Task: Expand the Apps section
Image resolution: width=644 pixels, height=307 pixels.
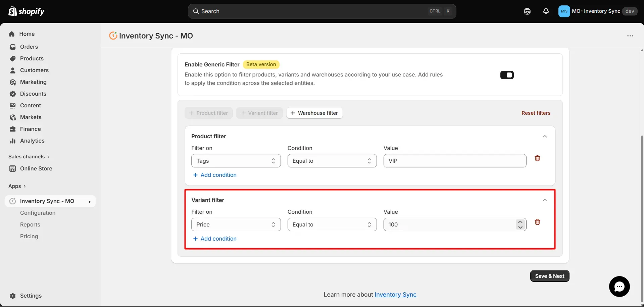Action: click(17, 186)
